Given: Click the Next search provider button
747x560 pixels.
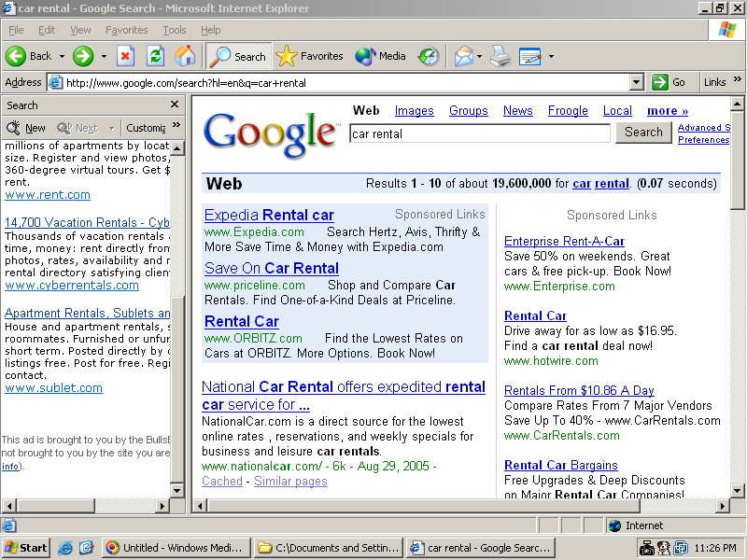Looking at the screenshot, I should point(78,128).
